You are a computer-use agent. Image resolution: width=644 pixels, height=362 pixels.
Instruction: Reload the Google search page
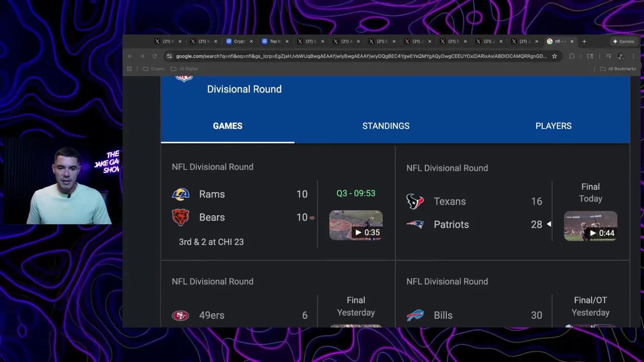(154, 56)
